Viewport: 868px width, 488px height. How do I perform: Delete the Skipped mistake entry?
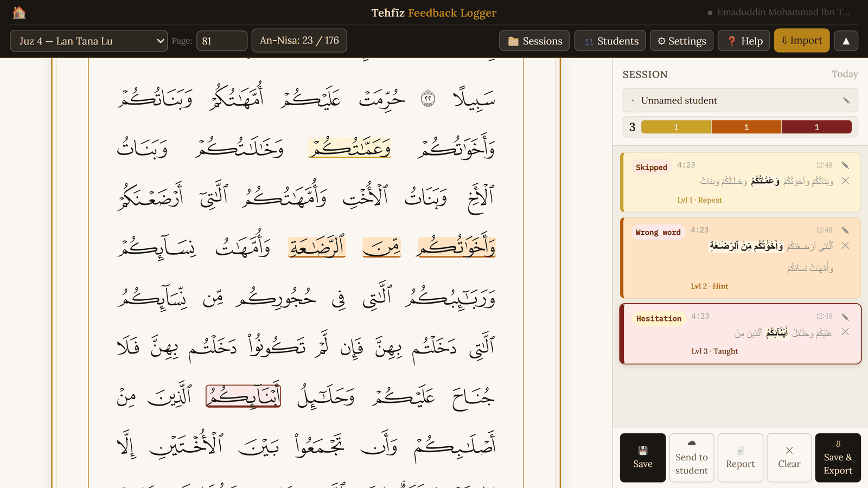845,181
